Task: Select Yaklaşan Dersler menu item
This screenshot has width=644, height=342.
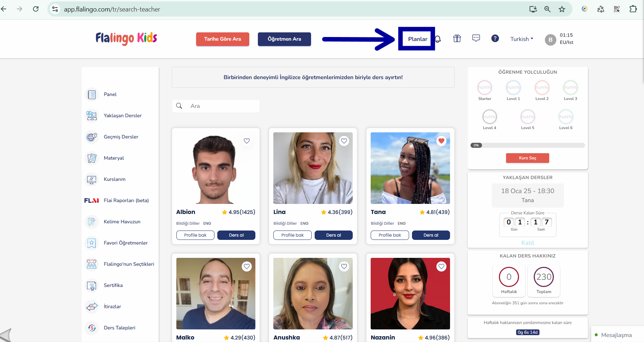Action: (122, 116)
